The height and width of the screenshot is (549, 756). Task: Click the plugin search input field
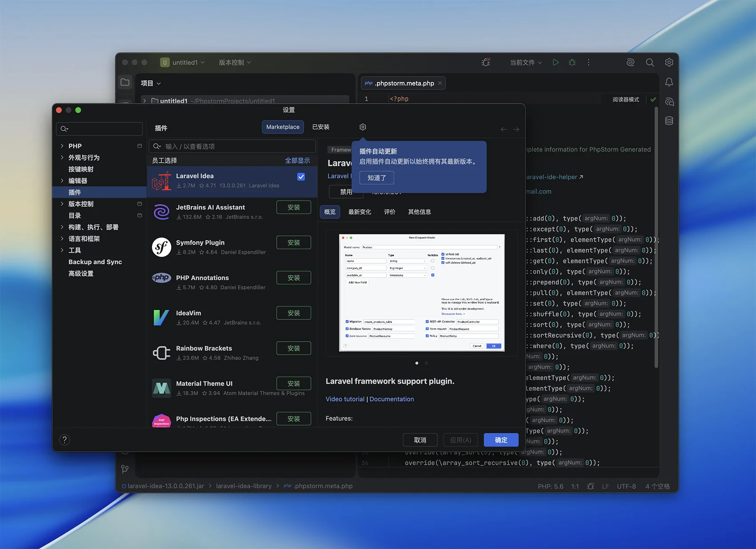point(238,146)
